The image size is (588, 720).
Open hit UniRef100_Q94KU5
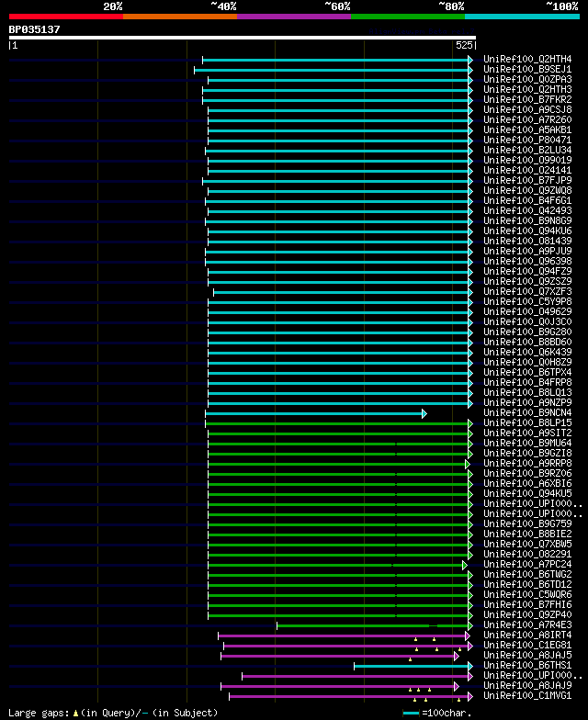click(x=527, y=494)
